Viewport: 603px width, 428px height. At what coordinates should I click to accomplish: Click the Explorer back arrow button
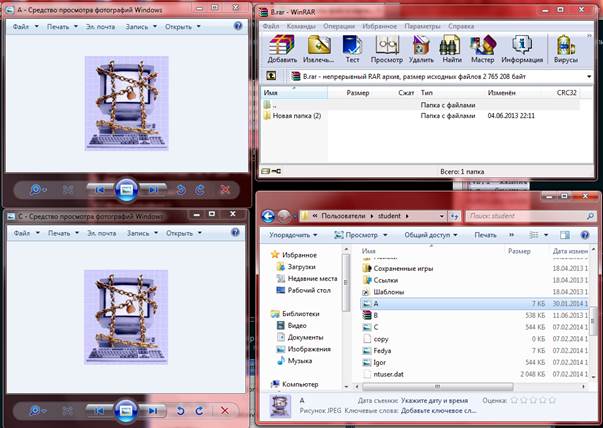coord(268,216)
